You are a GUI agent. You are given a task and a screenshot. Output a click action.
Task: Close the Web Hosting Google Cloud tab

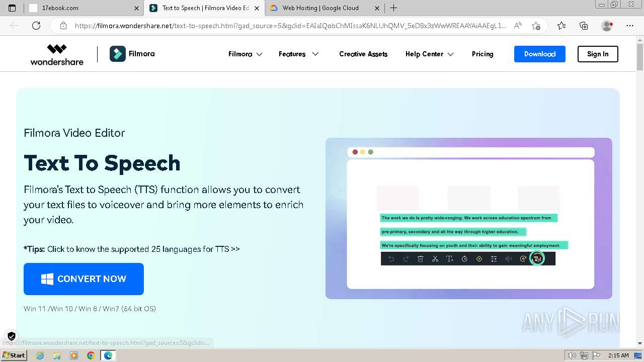(x=377, y=8)
